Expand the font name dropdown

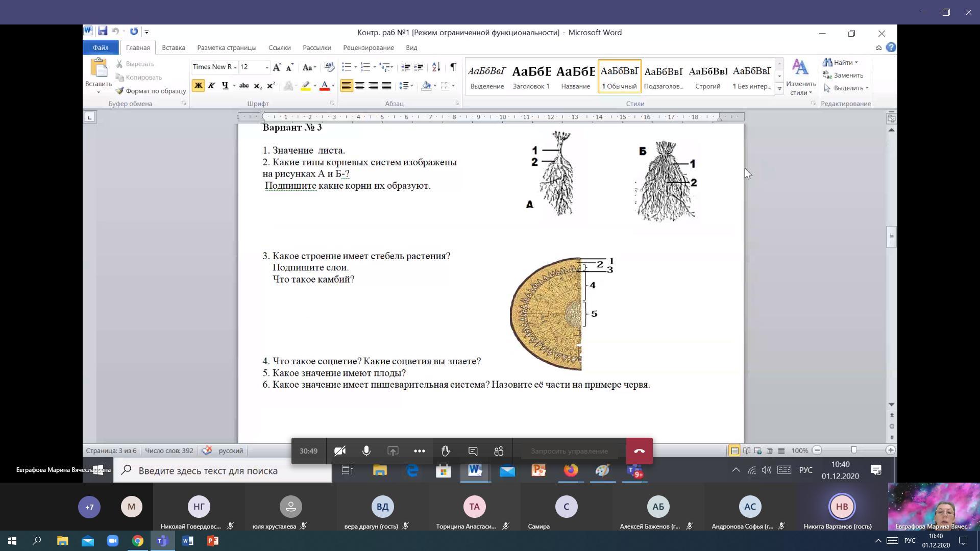235,67
